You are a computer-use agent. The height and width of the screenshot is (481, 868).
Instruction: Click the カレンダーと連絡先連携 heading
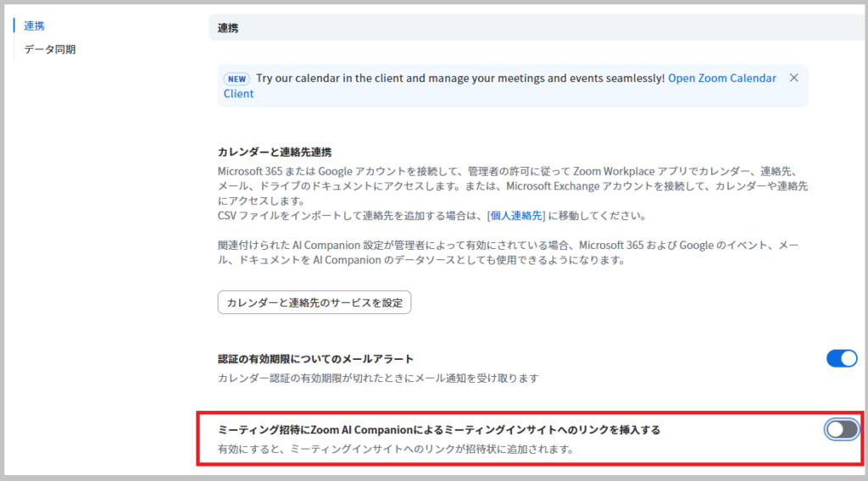275,152
